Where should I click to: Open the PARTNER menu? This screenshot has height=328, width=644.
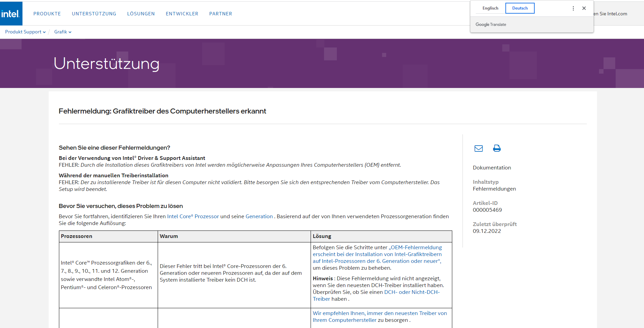point(221,14)
